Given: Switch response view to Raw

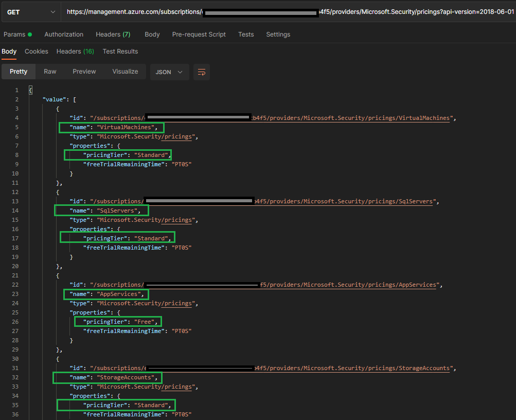Looking at the screenshot, I should pos(50,72).
